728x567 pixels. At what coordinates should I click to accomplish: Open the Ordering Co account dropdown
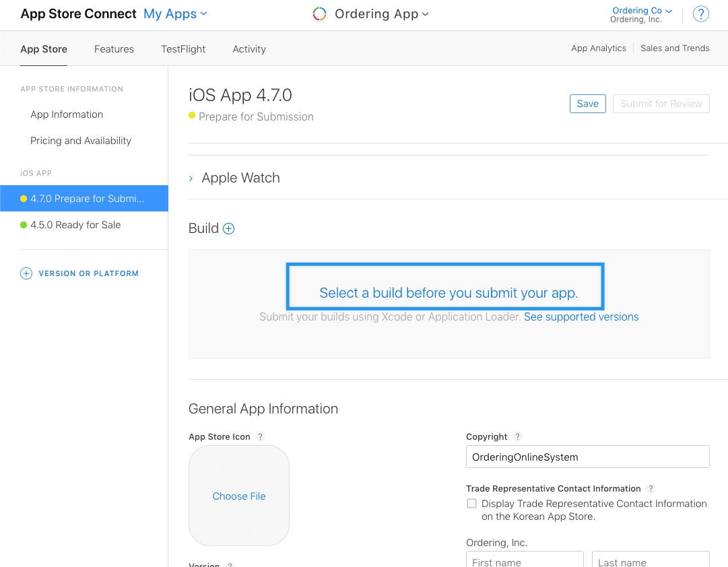642,10
